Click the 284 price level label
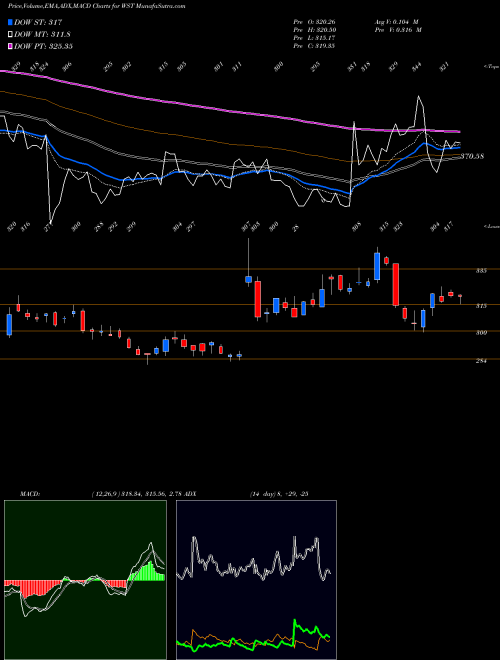 481,361
